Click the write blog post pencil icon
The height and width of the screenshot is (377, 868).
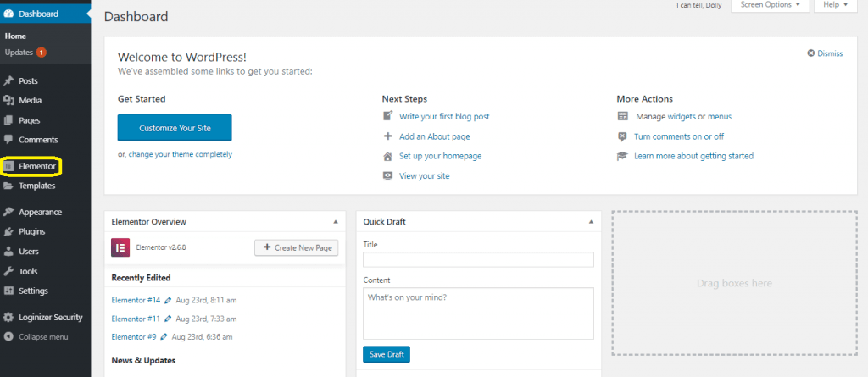click(x=387, y=116)
